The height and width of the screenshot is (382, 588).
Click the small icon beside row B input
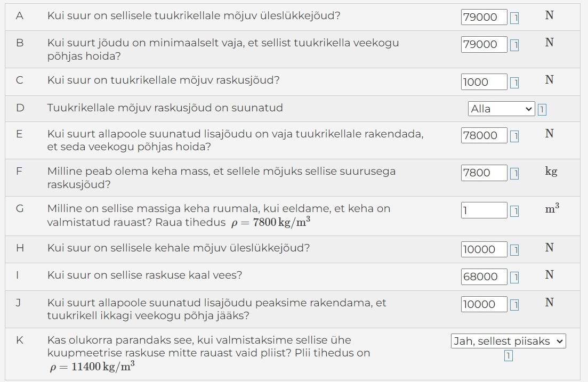514,45
